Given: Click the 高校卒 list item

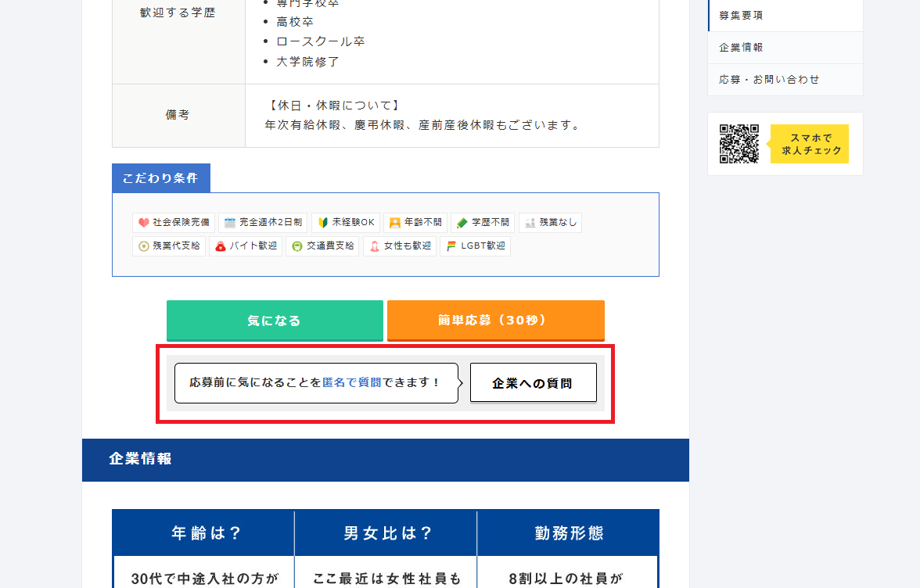Looking at the screenshot, I should point(294,22).
